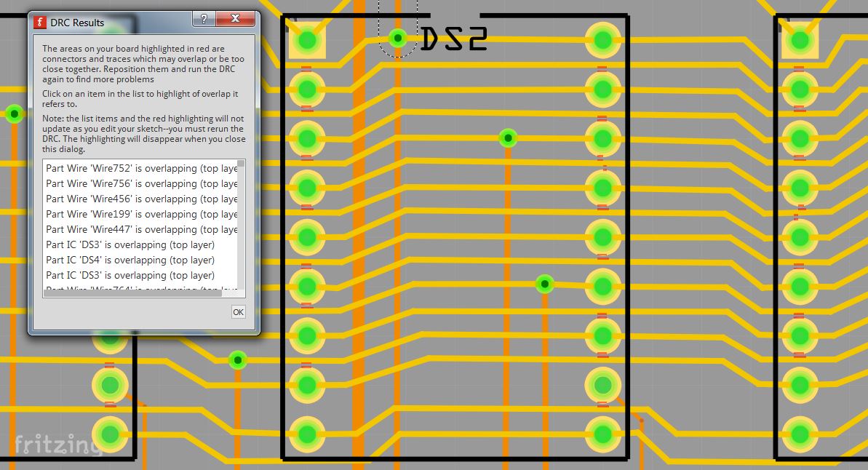Image resolution: width=868 pixels, height=470 pixels.
Task: Select the via on the left board edge
Action: coord(14,113)
